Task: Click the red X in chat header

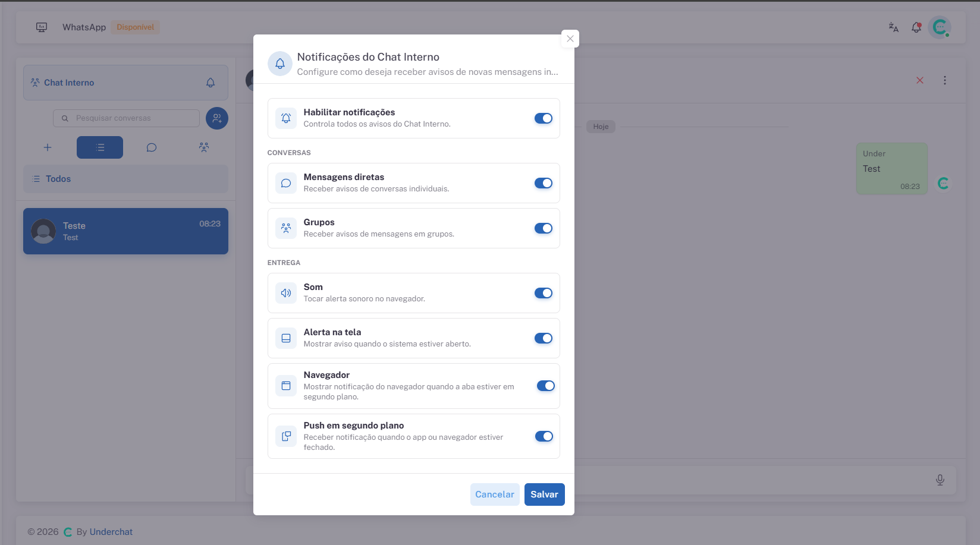Action: (920, 80)
